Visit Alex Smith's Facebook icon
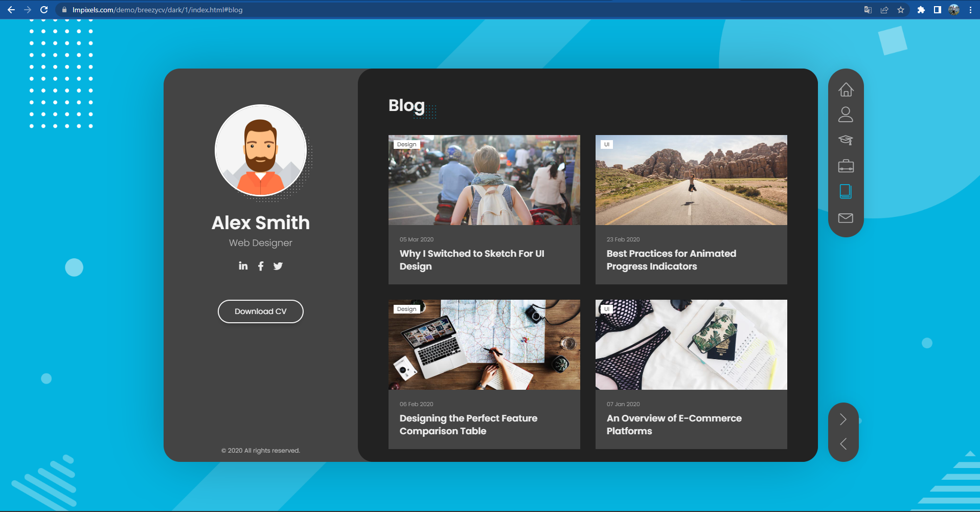 click(261, 266)
